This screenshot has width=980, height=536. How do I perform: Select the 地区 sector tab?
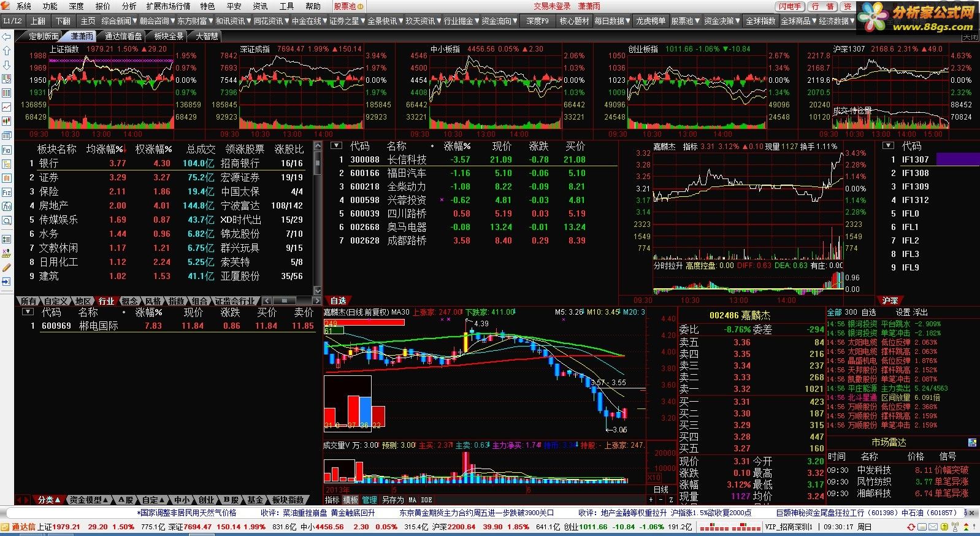pos(83,301)
